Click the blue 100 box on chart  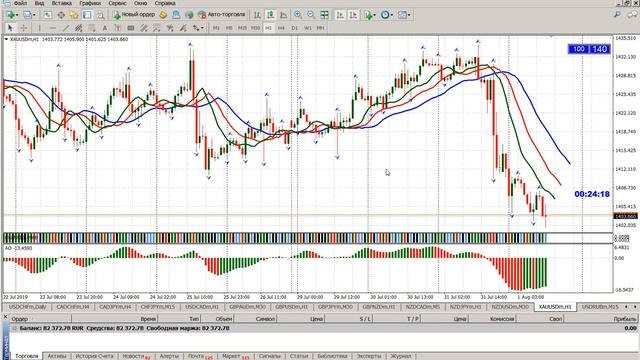tap(578, 49)
